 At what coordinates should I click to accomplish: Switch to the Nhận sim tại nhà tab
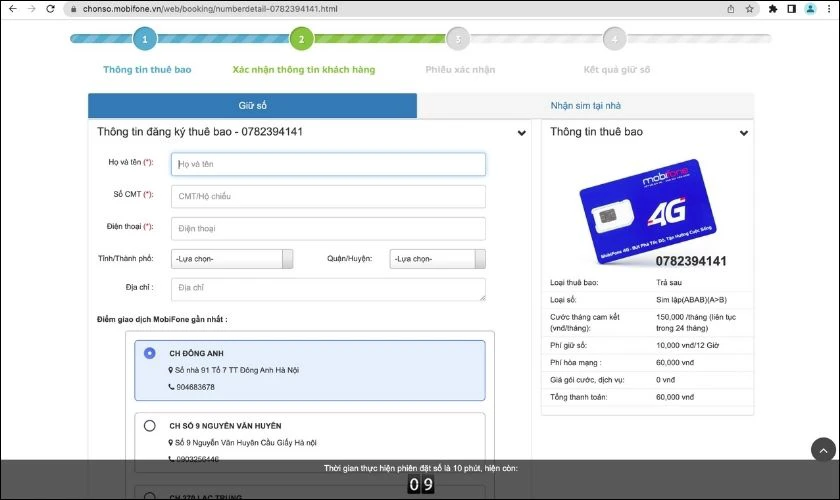coord(585,106)
